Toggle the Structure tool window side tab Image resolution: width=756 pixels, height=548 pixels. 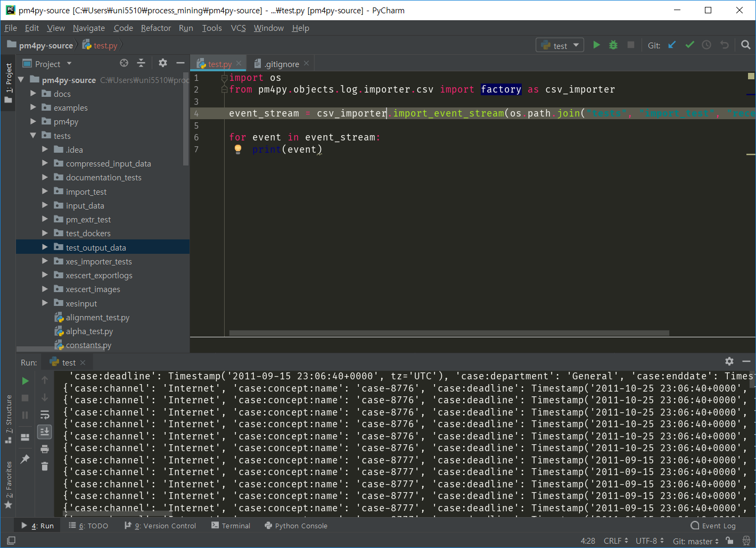point(8,419)
